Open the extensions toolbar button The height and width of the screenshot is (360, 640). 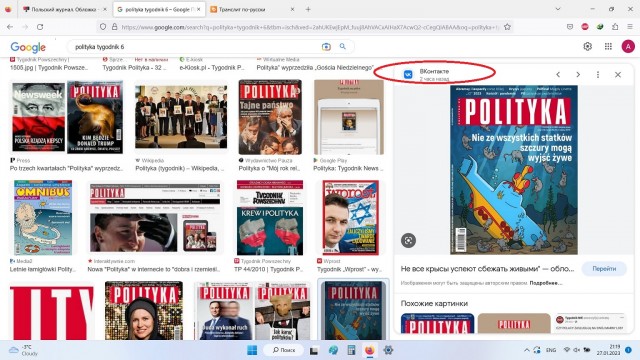coord(615,27)
